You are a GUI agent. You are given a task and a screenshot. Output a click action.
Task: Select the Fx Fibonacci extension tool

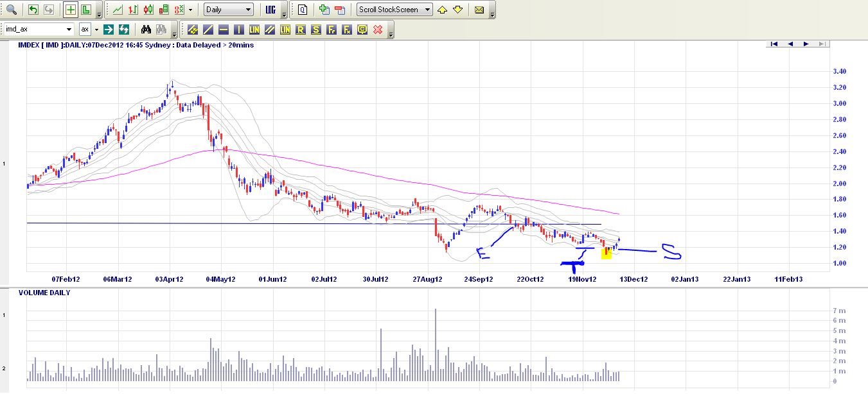click(x=347, y=29)
